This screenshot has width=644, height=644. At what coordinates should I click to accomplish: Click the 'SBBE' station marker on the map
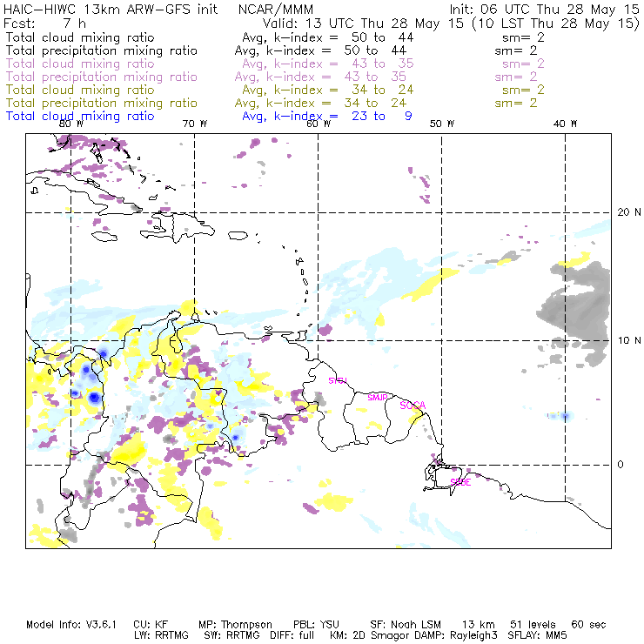click(x=460, y=483)
